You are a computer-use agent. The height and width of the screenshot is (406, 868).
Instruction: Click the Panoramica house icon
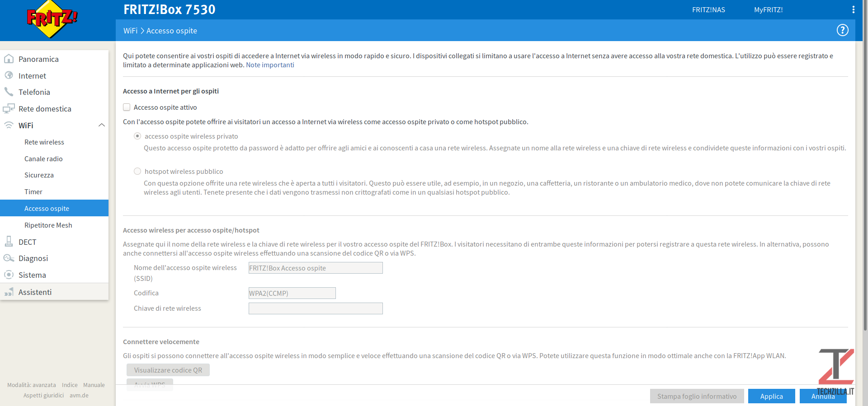9,59
